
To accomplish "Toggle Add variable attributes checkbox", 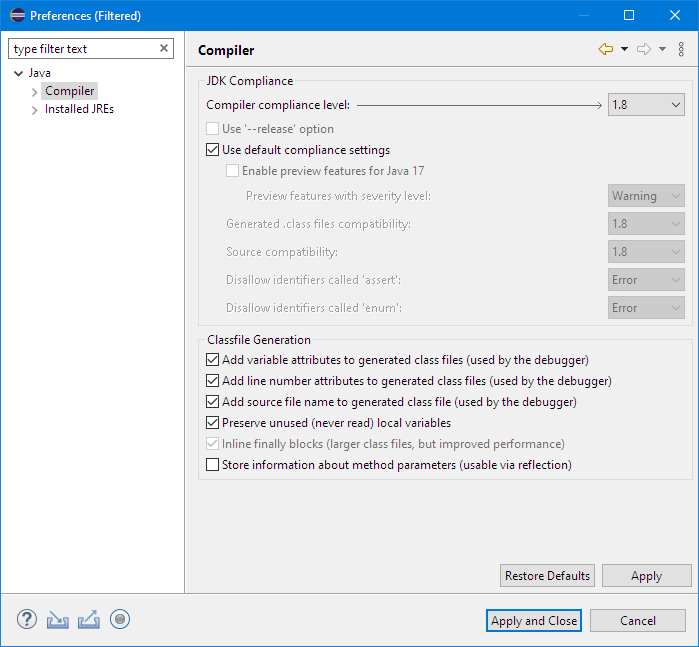I will pyautogui.click(x=212, y=359).
